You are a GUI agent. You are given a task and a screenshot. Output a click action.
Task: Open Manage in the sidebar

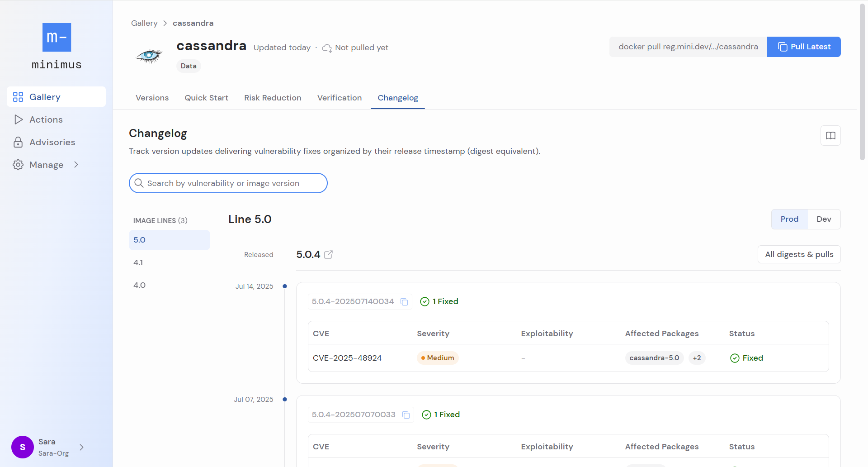[56, 165]
